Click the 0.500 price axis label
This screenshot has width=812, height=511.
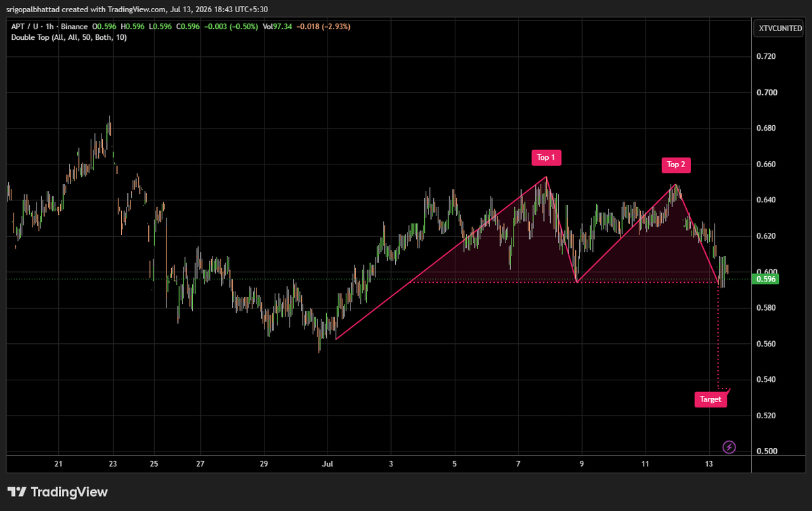pos(766,451)
